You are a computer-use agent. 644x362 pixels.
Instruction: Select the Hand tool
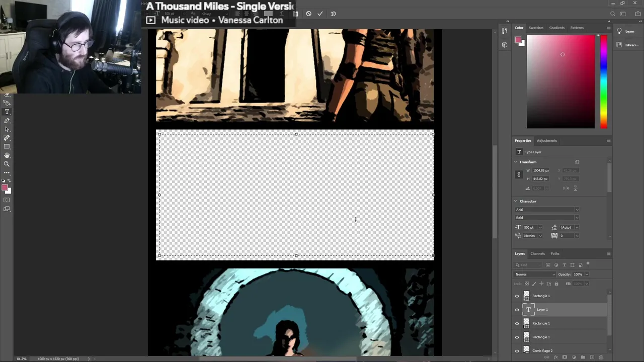click(7, 155)
